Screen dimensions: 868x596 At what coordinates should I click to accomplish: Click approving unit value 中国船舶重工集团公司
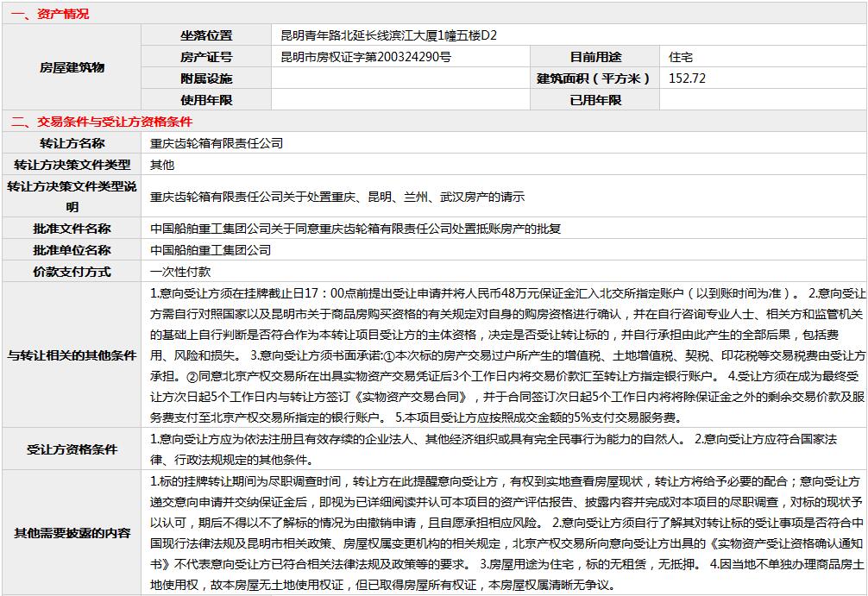pyautogui.click(x=211, y=250)
